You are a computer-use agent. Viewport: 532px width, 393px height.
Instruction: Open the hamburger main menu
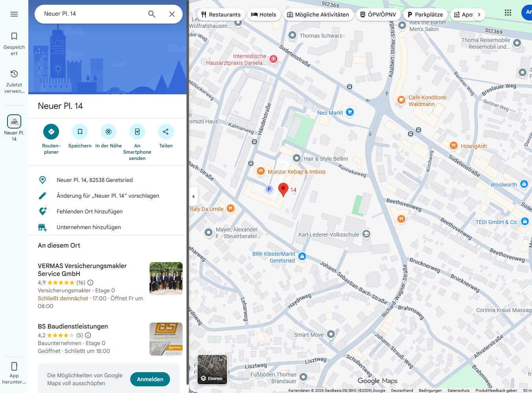pos(14,14)
